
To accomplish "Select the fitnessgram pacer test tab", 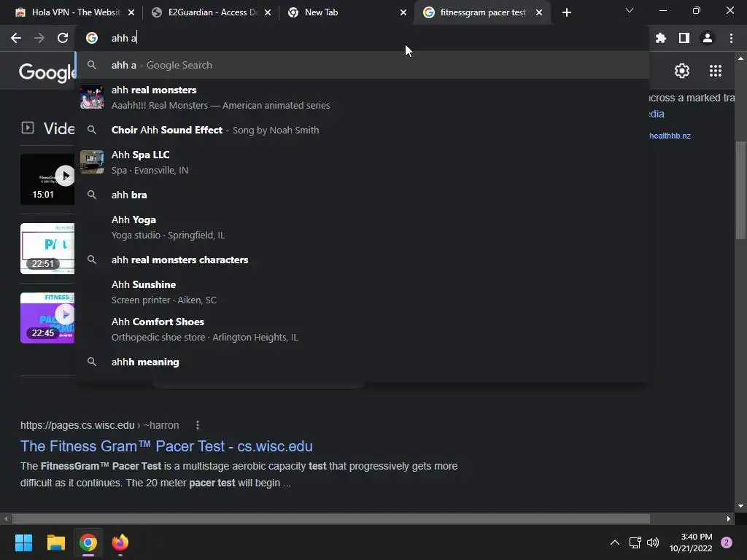I will click(483, 12).
